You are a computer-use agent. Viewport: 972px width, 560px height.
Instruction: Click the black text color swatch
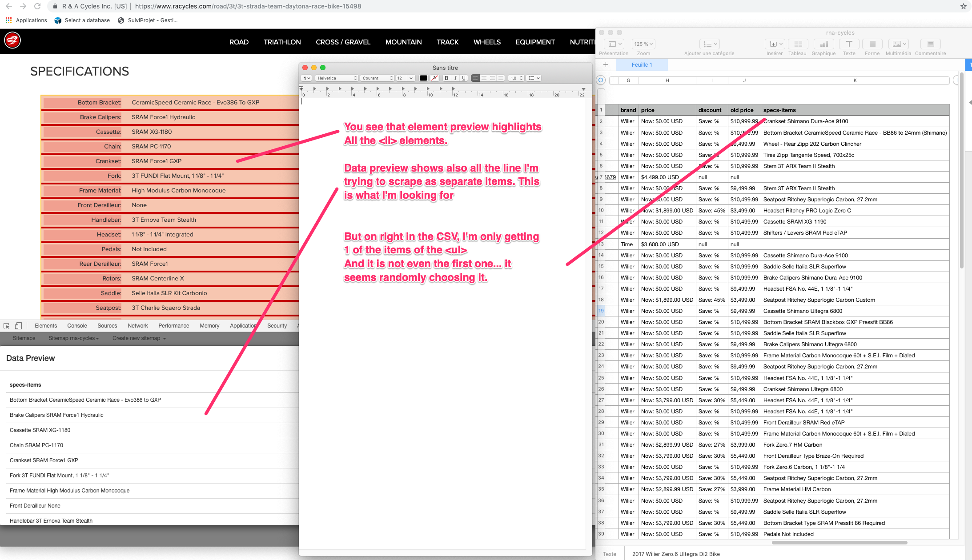(423, 78)
